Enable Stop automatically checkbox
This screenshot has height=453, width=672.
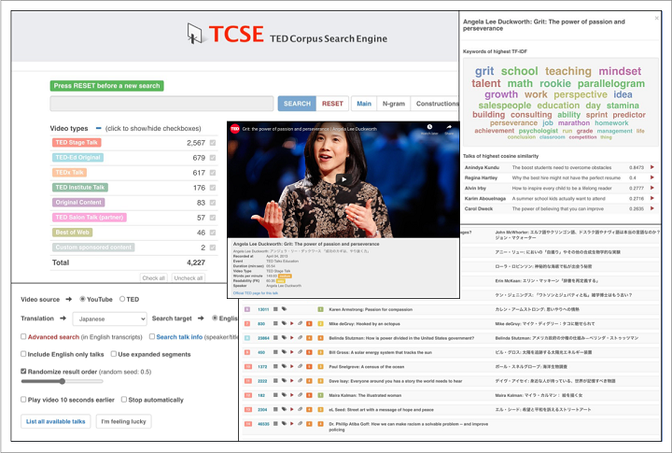point(124,399)
